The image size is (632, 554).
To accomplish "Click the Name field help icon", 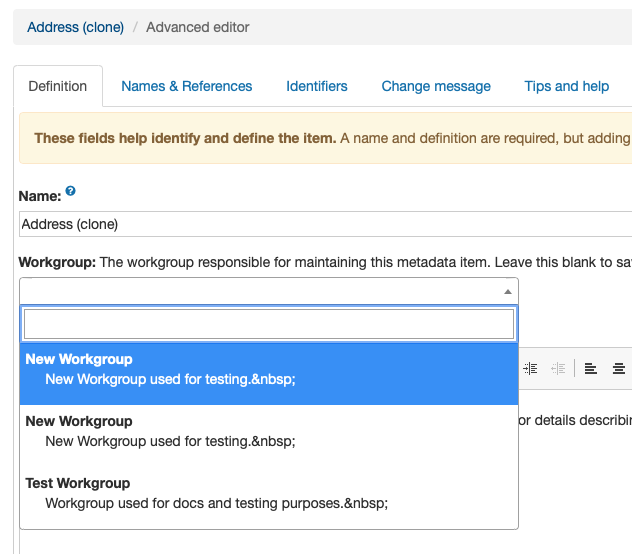I will coord(70,191).
